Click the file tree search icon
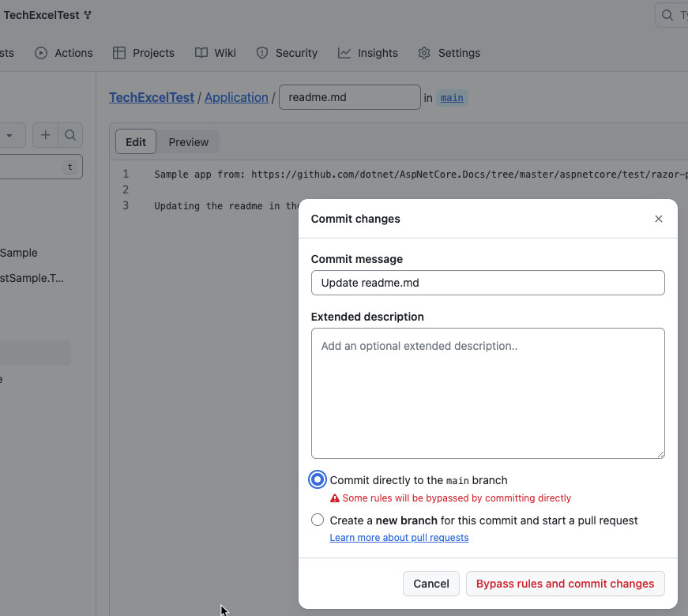Image resolution: width=688 pixels, height=616 pixels. [x=70, y=135]
